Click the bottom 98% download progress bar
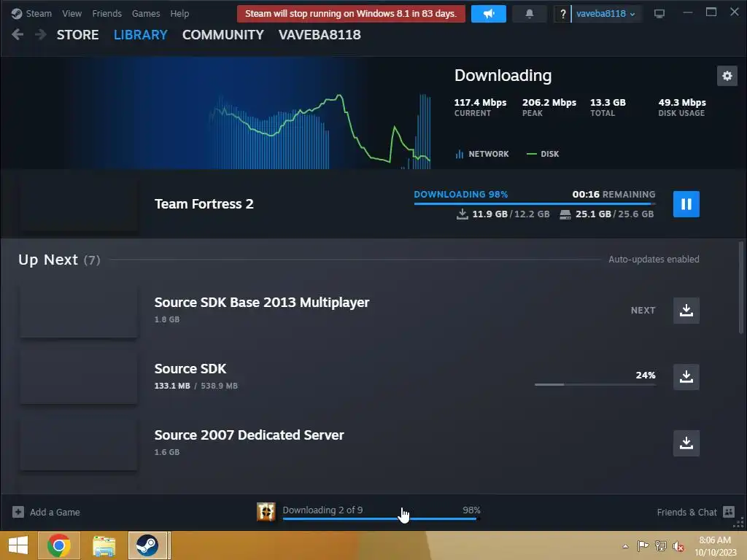747x560 pixels. click(x=379, y=518)
